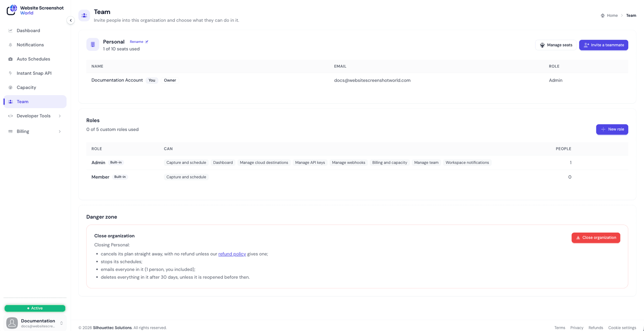Select the Admin role row name
The width and height of the screenshot is (644, 331).
[x=98, y=163]
